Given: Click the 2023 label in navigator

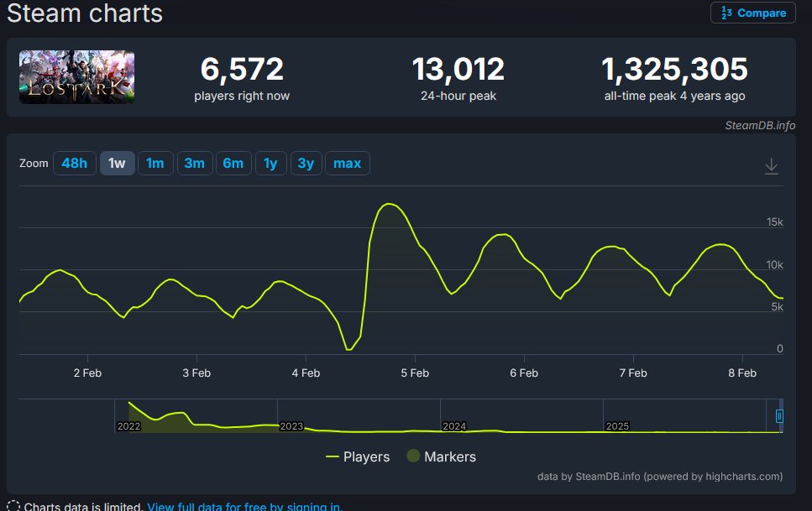Looking at the screenshot, I should 291,426.
